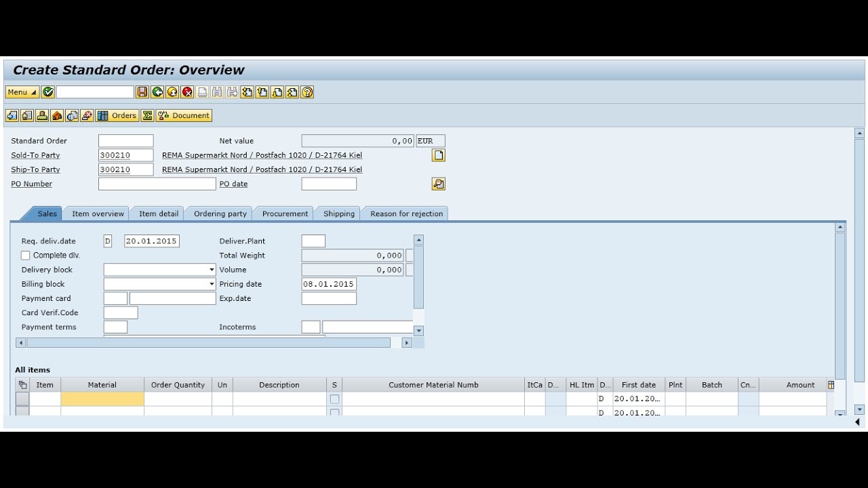Click the header detail magnifier icon near PO date
Screen dimensions: 868x488
point(439,184)
